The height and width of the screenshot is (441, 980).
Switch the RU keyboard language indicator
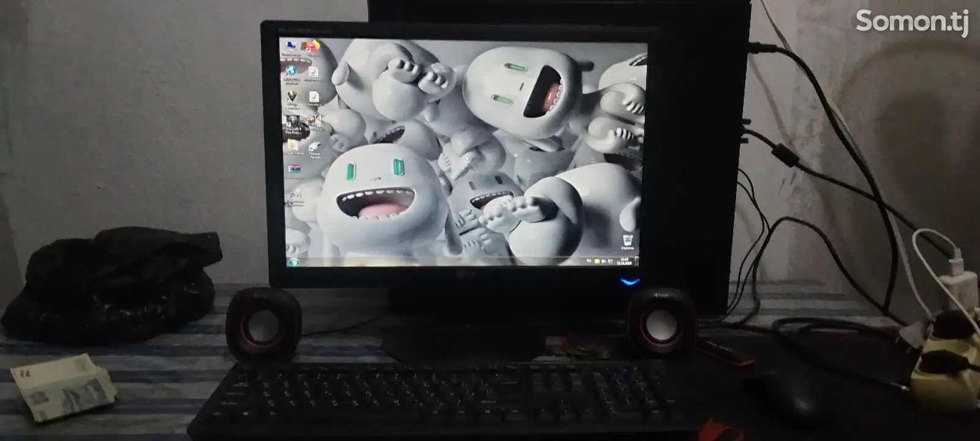[589, 261]
